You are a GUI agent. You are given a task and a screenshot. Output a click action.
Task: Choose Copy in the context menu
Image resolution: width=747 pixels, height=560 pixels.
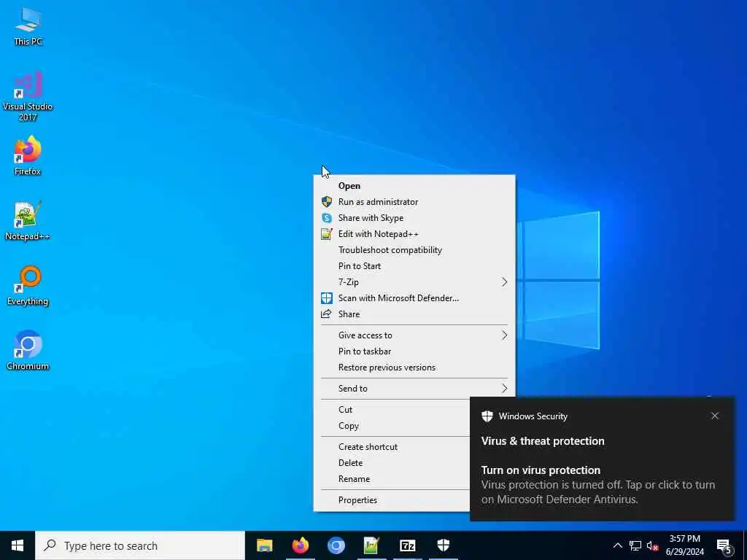click(x=392, y=426)
